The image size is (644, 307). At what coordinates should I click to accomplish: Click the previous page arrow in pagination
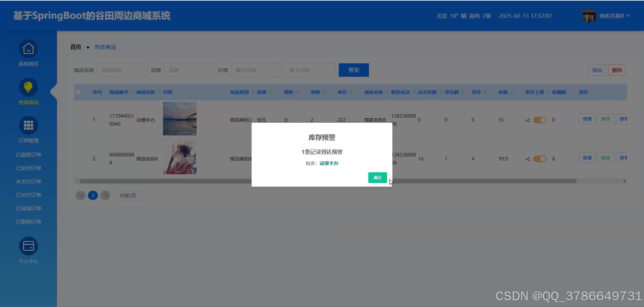coord(80,195)
